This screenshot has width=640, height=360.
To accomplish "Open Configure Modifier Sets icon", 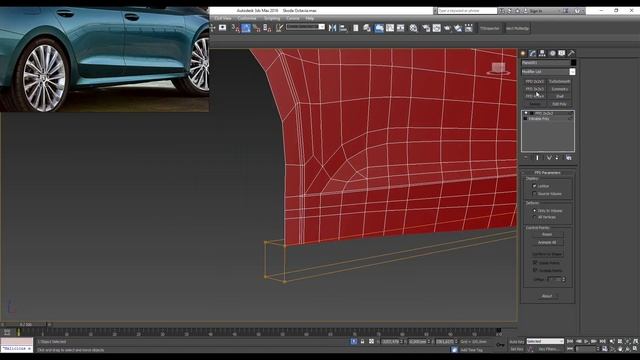I will (x=569, y=158).
